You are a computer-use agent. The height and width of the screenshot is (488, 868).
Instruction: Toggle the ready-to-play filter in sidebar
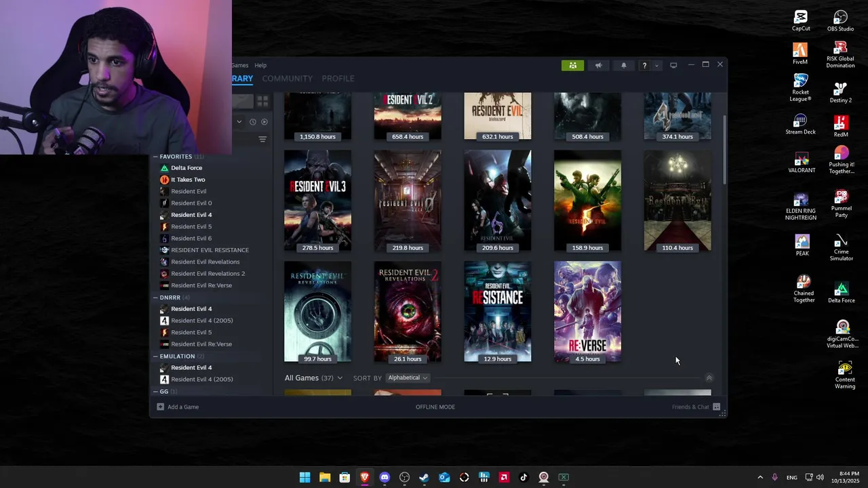pyautogui.click(x=264, y=122)
